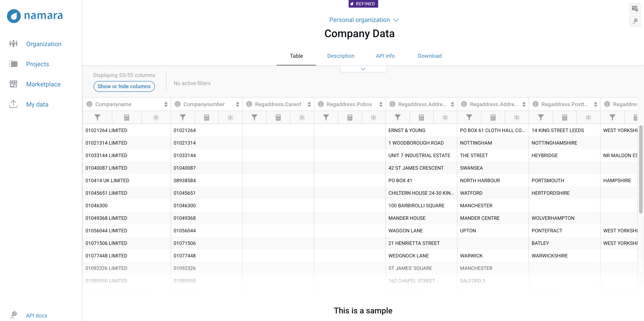This screenshot has height=321, width=644.
Task: Go to Marketplace
Action: [x=43, y=84]
